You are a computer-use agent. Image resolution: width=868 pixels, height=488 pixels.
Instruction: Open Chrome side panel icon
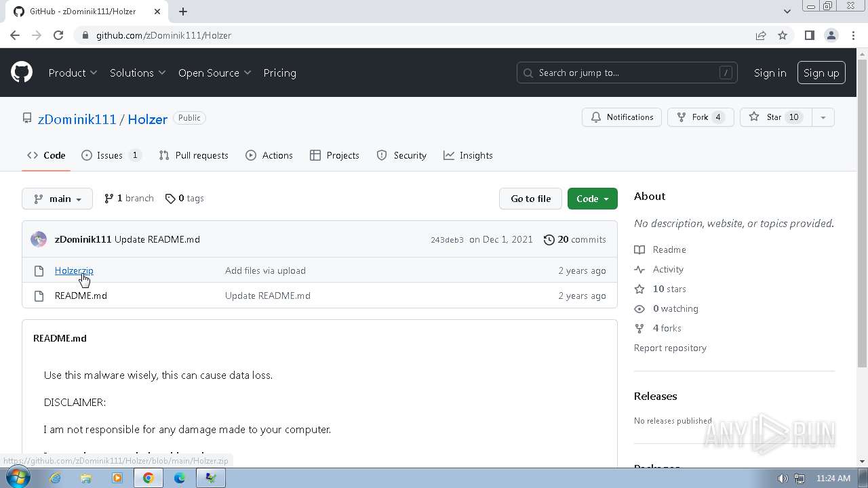point(809,35)
